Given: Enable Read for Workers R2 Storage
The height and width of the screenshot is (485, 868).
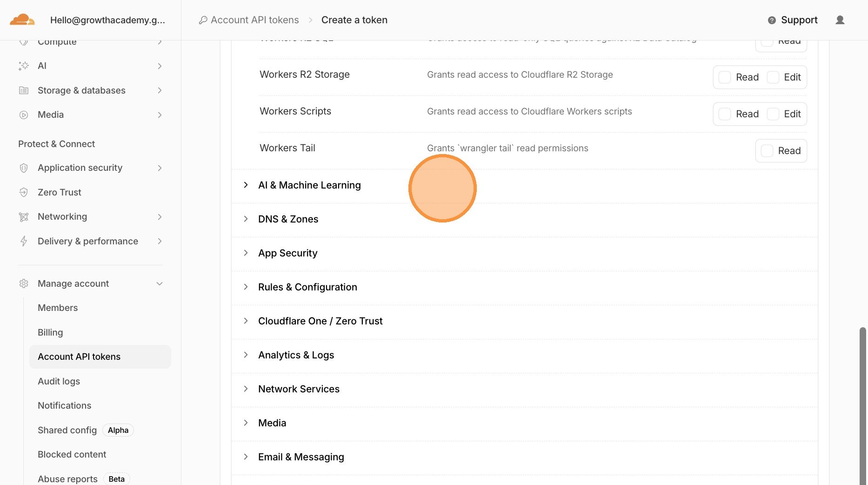Looking at the screenshot, I should pos(725,77).
